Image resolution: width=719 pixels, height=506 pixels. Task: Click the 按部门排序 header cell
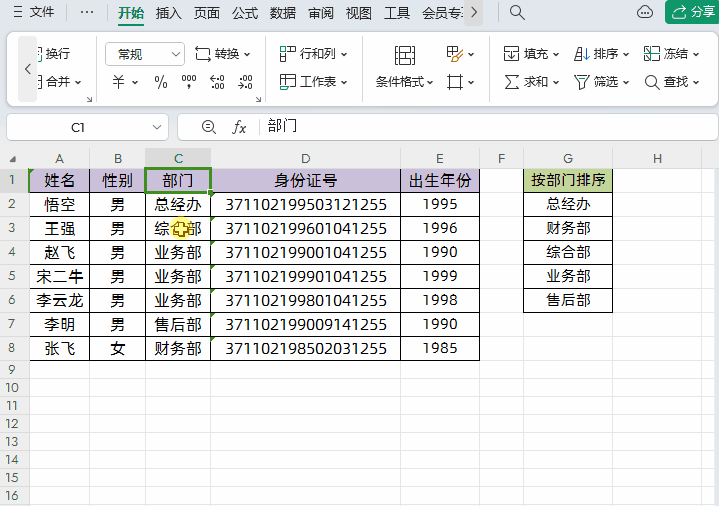[568, 180]
